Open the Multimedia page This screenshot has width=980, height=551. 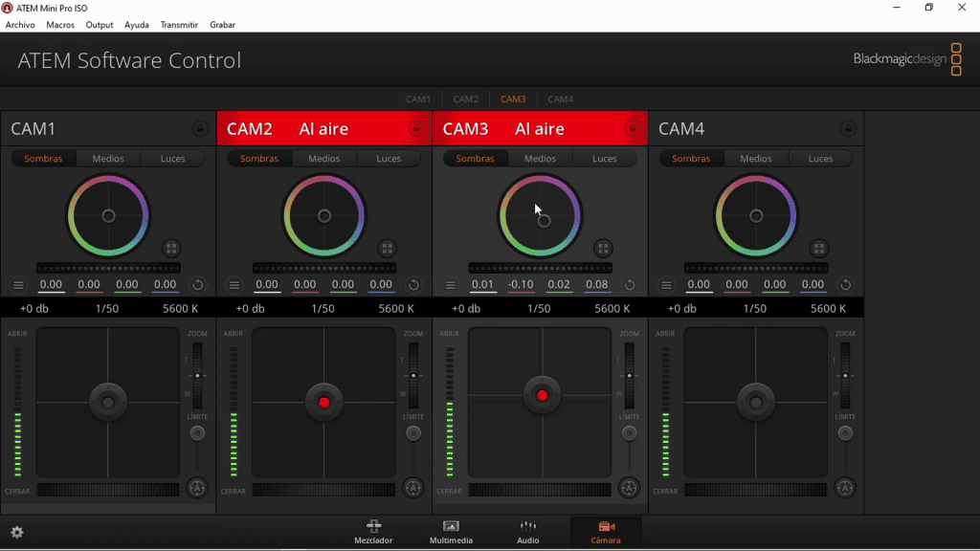(x=451, y=532)
